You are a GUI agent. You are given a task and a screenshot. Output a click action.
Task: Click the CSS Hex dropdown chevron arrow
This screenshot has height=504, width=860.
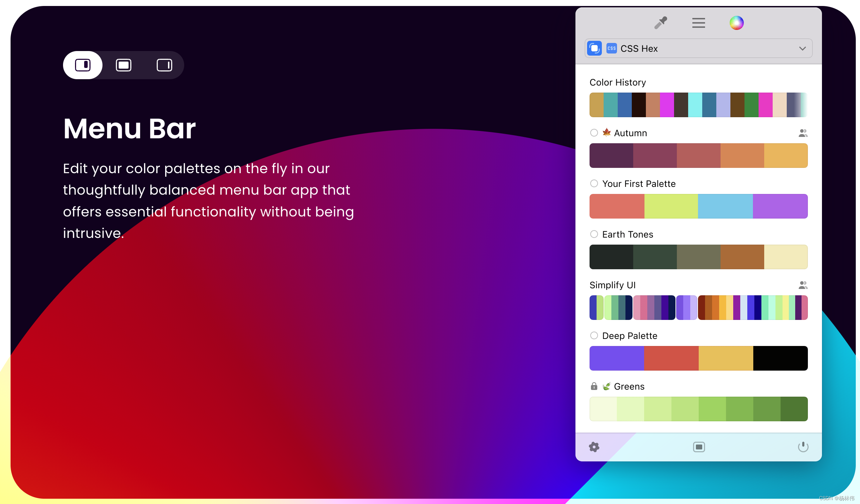point(802,48)
